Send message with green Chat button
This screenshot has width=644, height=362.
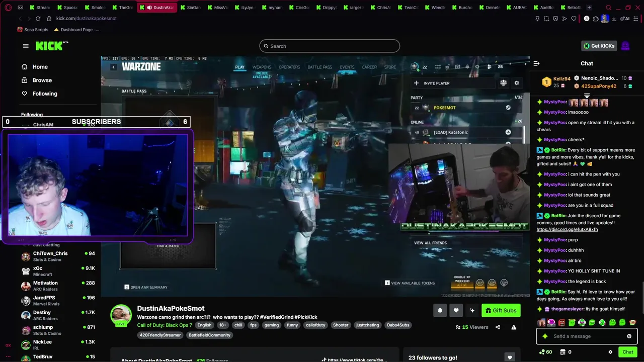tap(627, 352)
